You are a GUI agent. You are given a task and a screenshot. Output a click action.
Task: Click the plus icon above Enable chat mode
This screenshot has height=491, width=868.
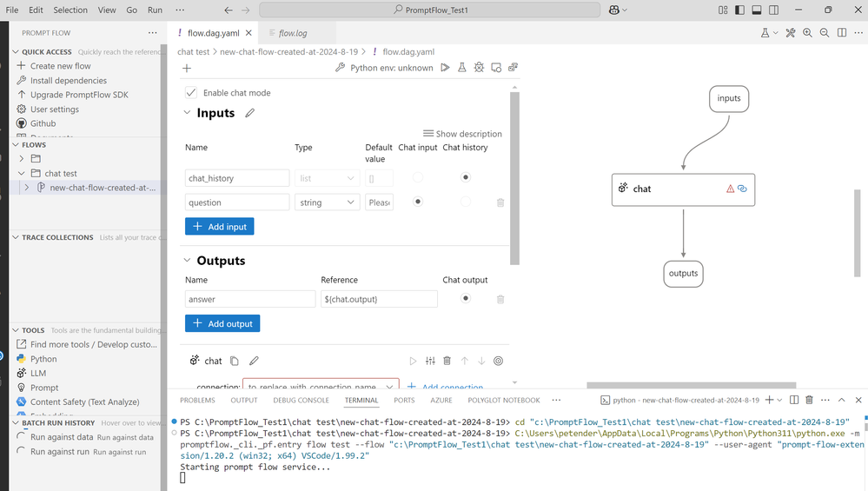[x=187, y=68]
